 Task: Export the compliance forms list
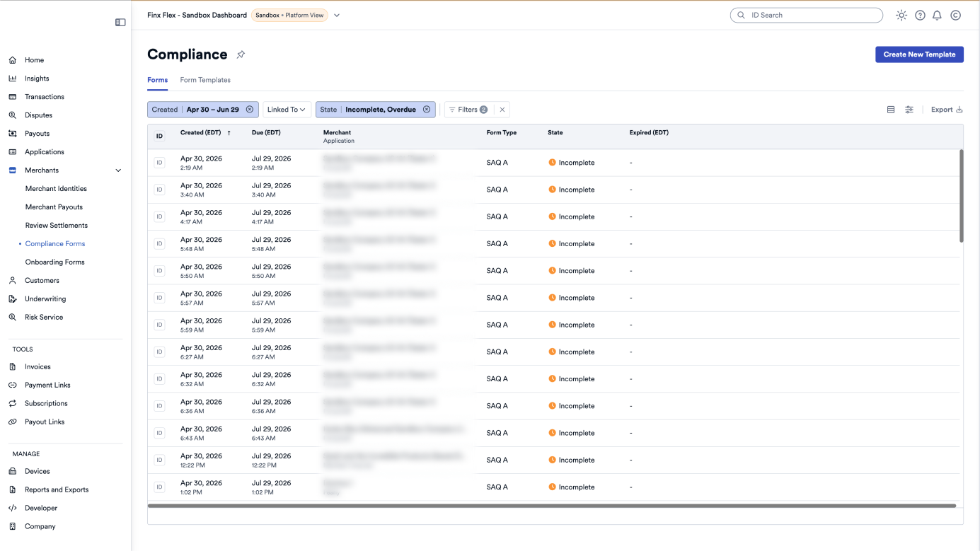point(947,110)
